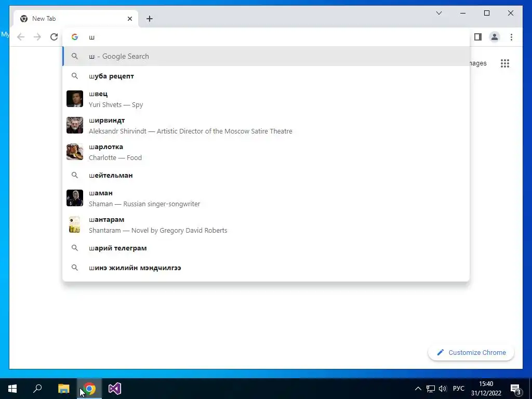Click the Google G icon in address bar
532x399 pixels.
[75, 37]
